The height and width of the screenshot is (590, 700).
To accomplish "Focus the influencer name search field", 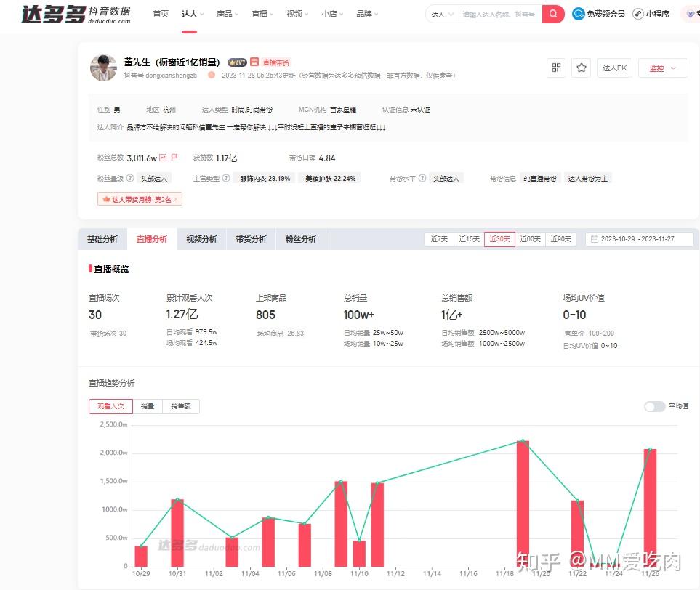I will click(500, 15).
